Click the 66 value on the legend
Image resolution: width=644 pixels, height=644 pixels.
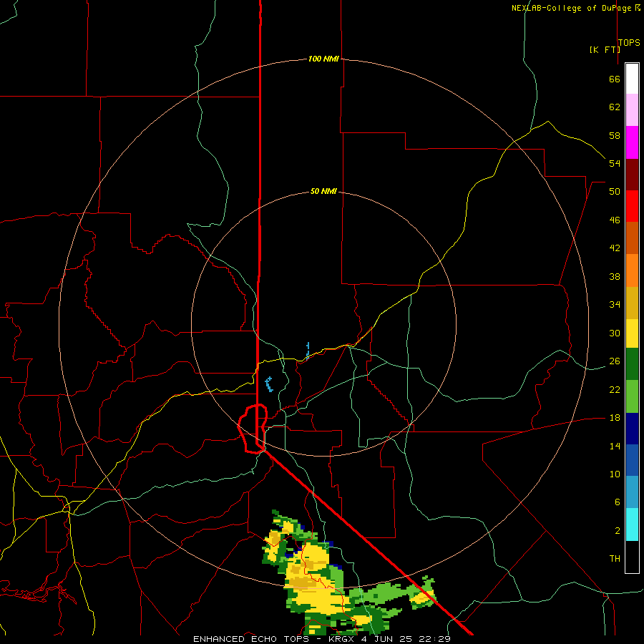coord(615,79)
